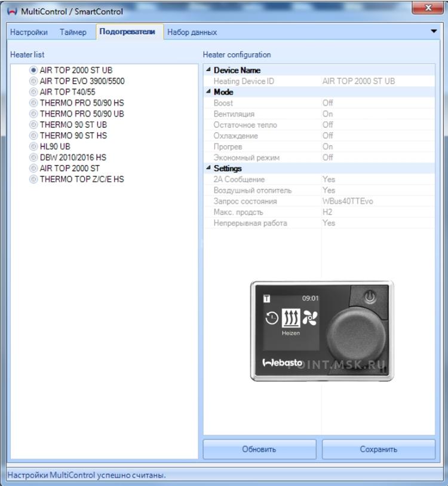Screen dimensions: 448x486
Task: Select THERMO PRO 50/90 HS heater
Action: click(76, 103)
